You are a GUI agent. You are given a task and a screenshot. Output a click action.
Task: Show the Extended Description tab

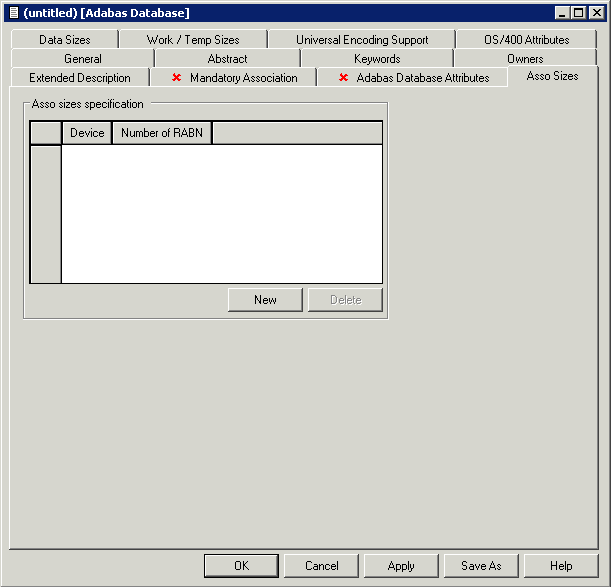click(79, 78)
